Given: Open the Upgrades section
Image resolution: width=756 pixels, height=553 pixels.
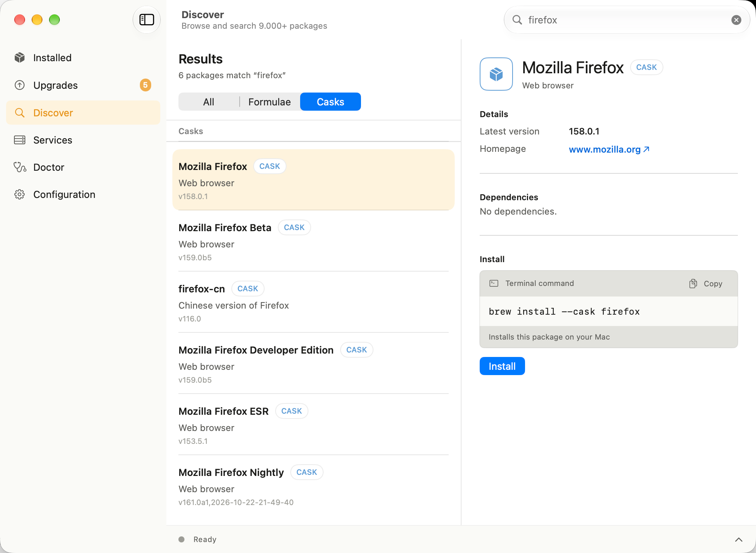Looking at the screenshot, I should click(83, 85).
